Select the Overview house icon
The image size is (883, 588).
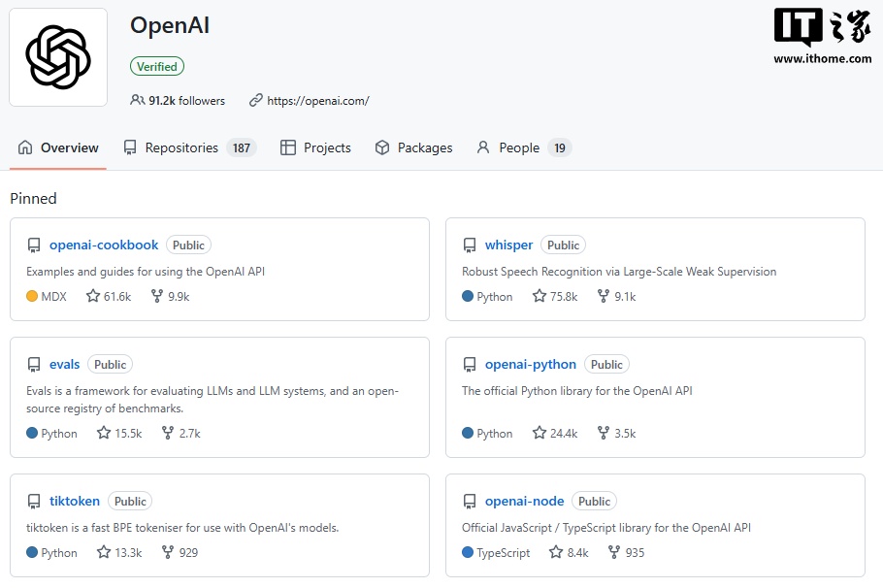click(x=27, y=147)
